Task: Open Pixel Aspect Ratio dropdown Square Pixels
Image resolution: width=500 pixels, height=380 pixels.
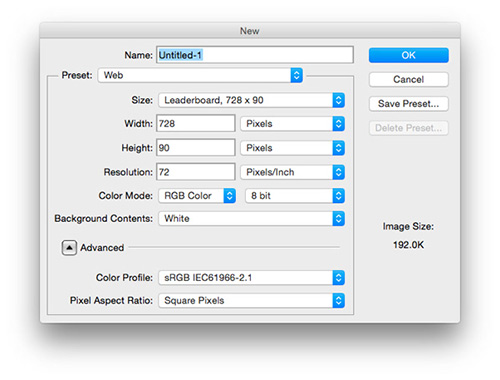Action: pyautogui.click(x=251, y=301)
